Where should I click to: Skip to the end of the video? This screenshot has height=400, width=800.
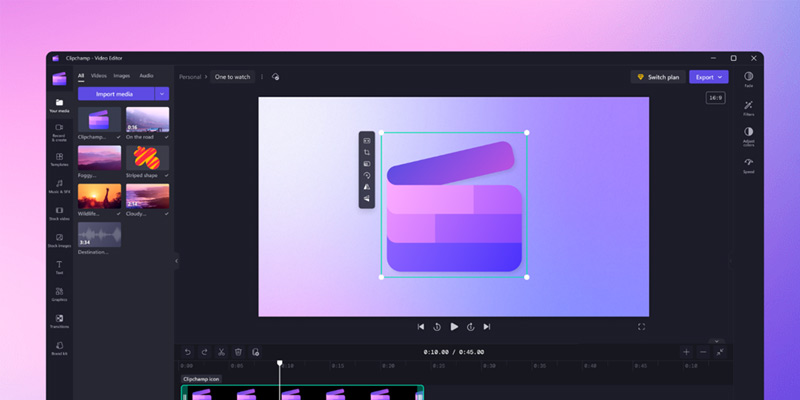tap(487, 327)
